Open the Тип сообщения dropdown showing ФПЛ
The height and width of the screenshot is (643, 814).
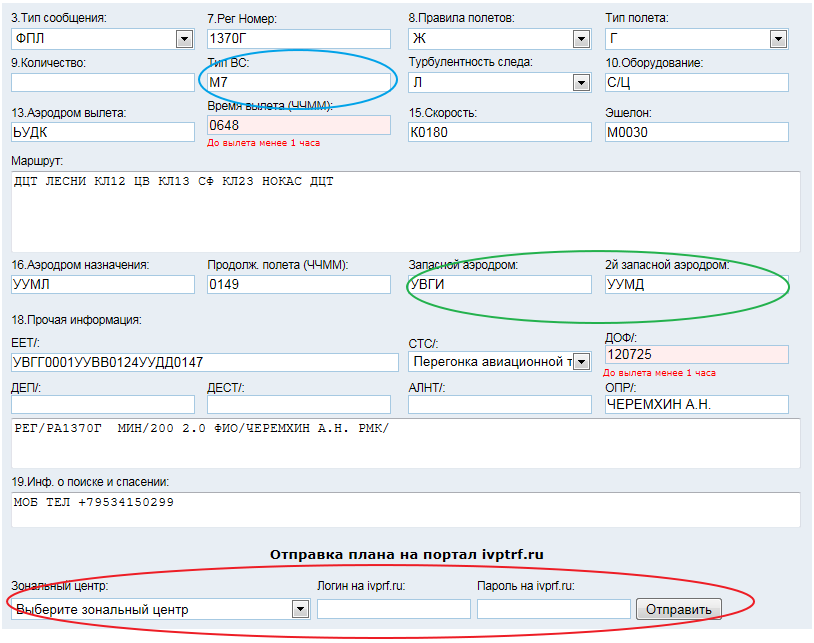pos(102,39)
